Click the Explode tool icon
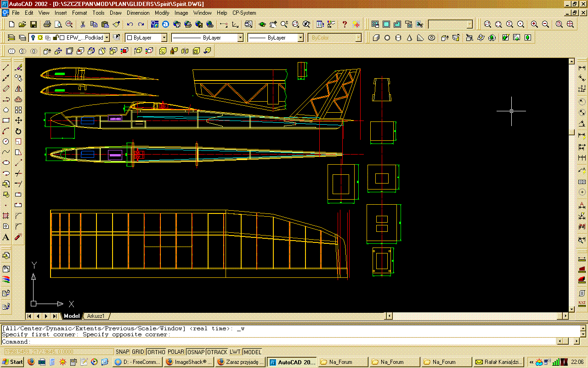 18,237
